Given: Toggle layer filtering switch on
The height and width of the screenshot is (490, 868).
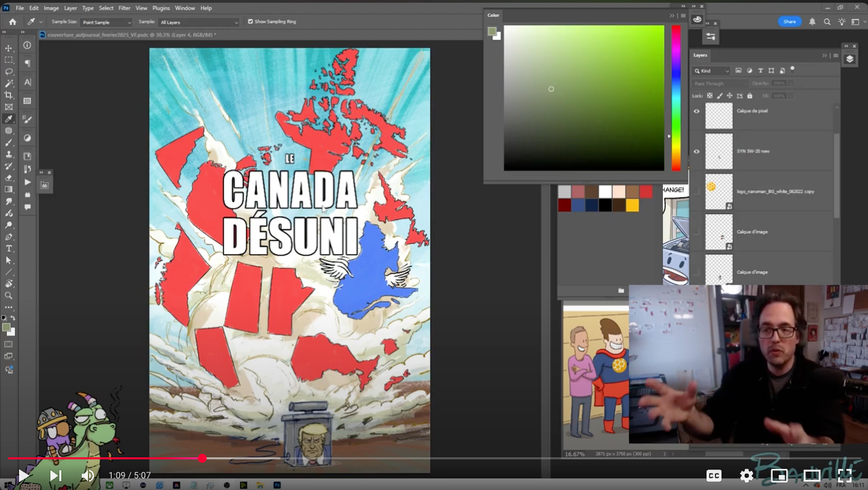Looking at the screenshot, I should tap(792, 70).
